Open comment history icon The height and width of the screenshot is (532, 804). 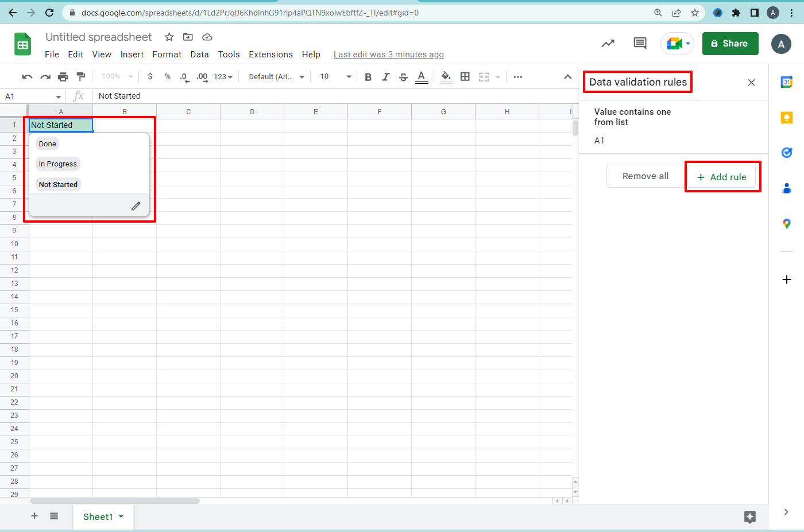click(640, 44)
